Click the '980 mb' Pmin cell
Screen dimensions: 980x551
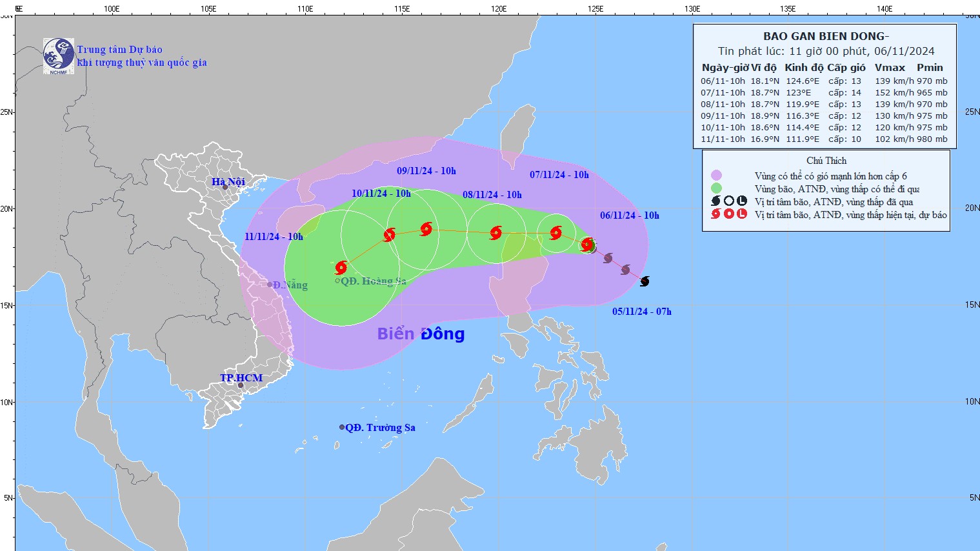(932, 139)
